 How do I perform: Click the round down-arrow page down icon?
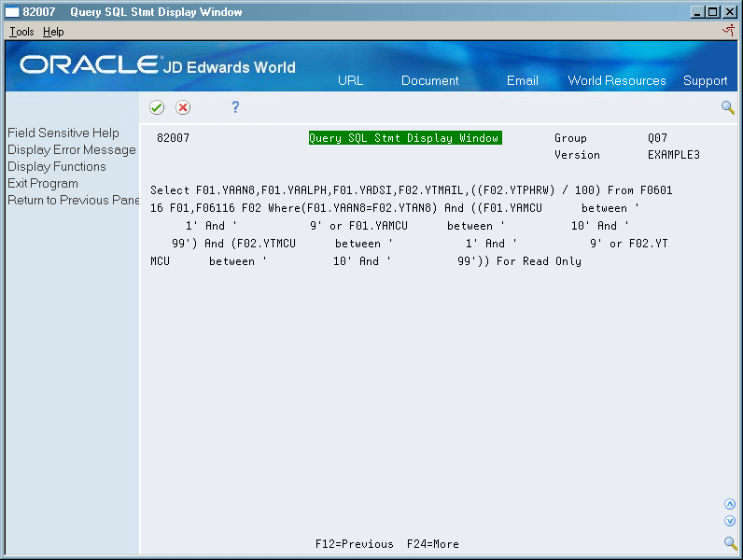tap(730, 521)
